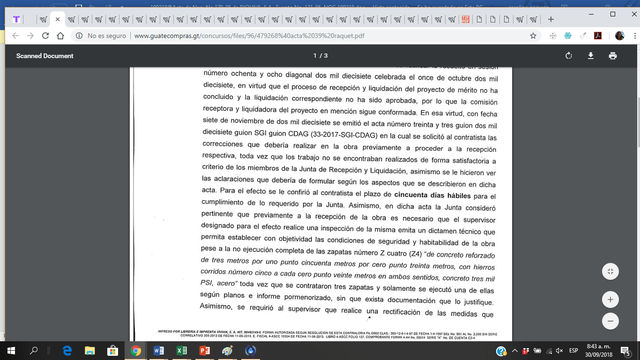Open the Get Help tray icon
The width and height of the screenshot is (640, 360).
click(501, 351)
